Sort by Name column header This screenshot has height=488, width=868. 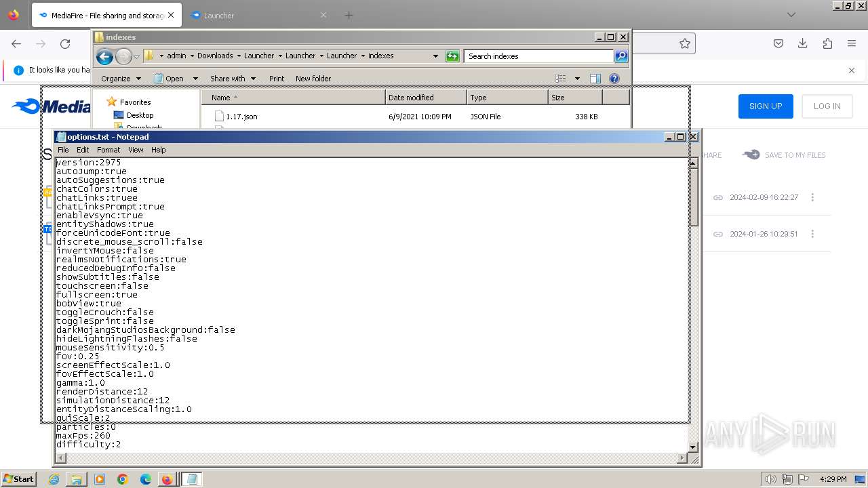point(294,98)
